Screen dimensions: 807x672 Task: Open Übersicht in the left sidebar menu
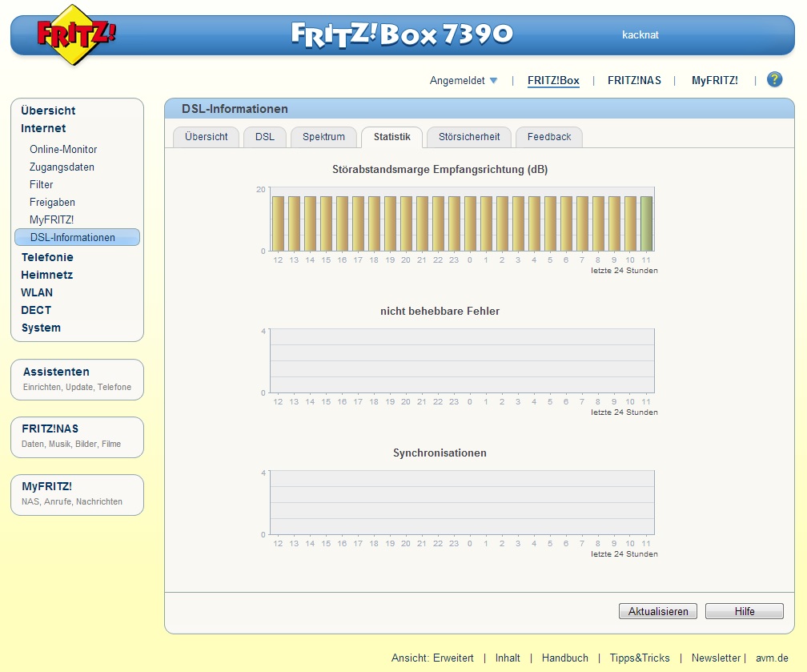[48, 111]
